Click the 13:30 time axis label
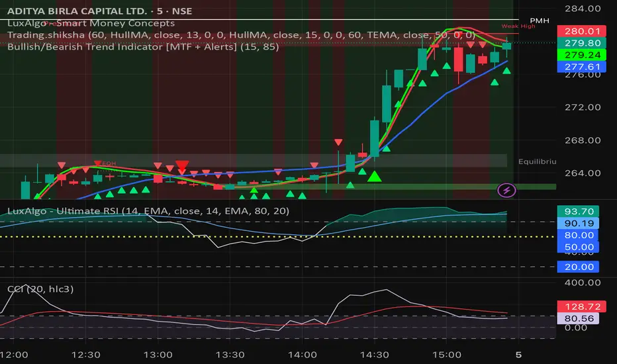 click(x=230, y=355)
